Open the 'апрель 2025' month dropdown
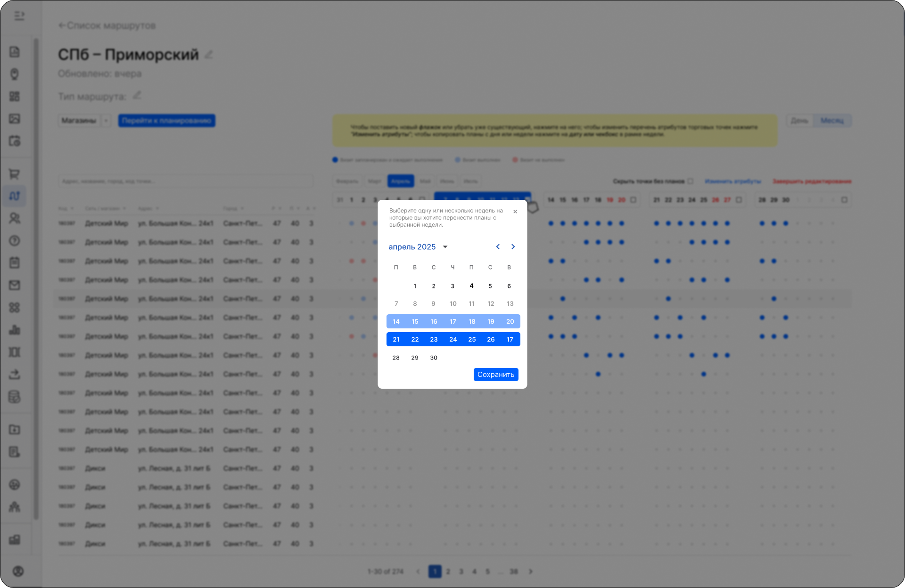Image resolution: width=905 pixels, height=588 pixels. (418, 247)
